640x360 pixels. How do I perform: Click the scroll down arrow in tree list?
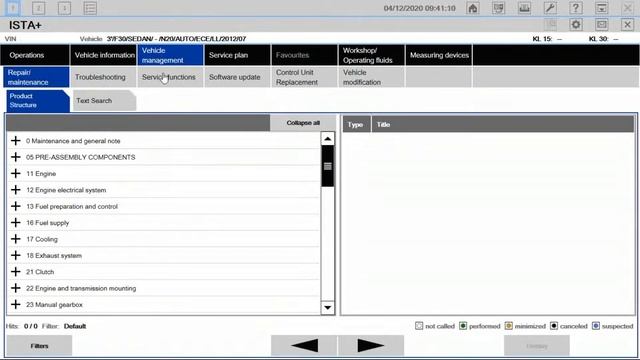(327, 308)
